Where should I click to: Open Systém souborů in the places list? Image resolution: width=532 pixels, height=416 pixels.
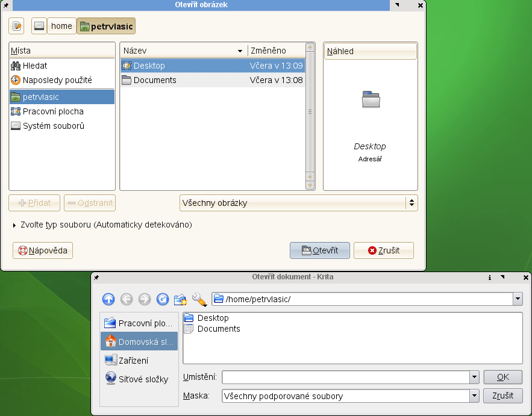(x=62, y=126)
